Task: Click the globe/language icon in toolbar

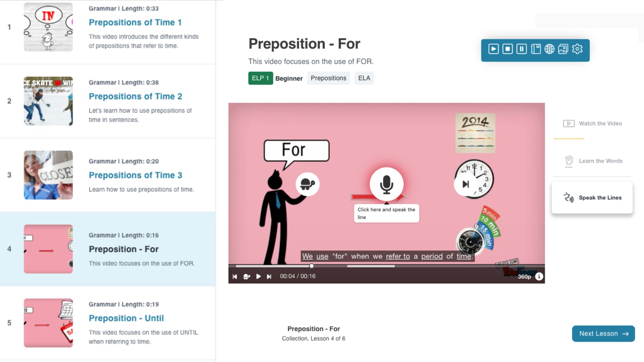Action: (x=549, y=49)
